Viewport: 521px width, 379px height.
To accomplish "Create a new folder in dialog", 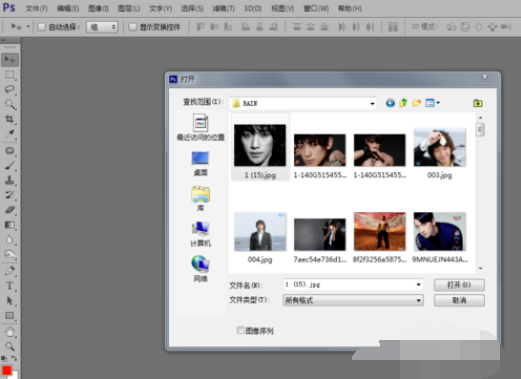I will pos(416,103).
